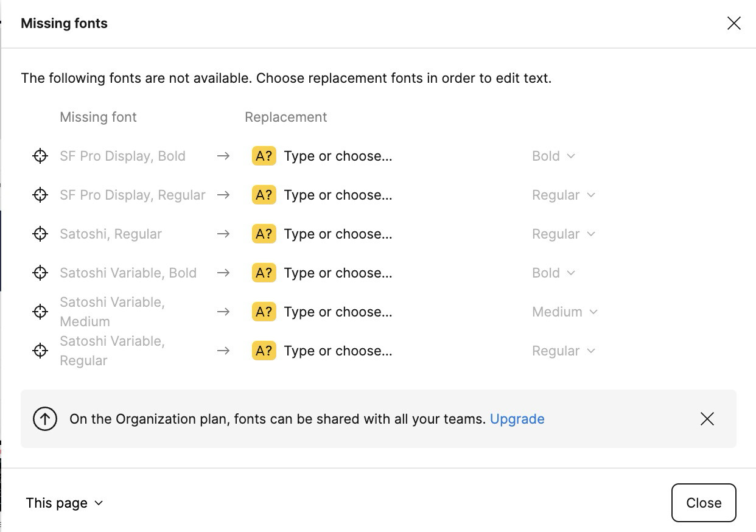
Task: Locate Satoshi Variable Bold usage via target icon
Action: pyautogui.click(x=40, y=273)
